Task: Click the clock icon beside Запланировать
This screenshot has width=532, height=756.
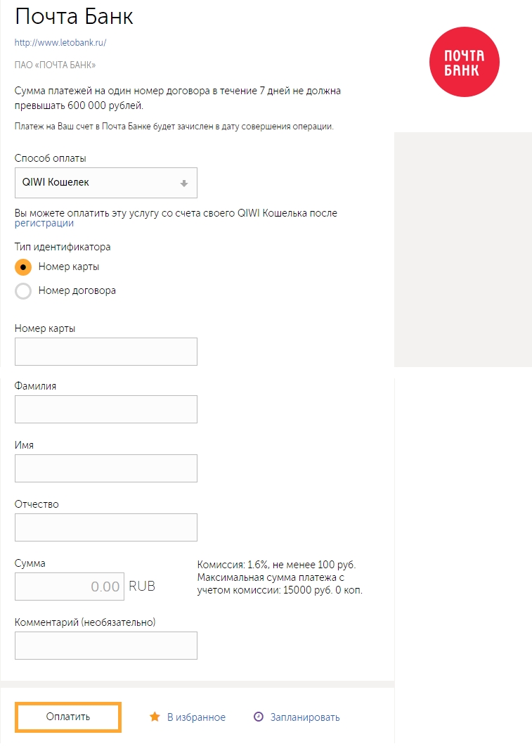Action: pos(259,717)
